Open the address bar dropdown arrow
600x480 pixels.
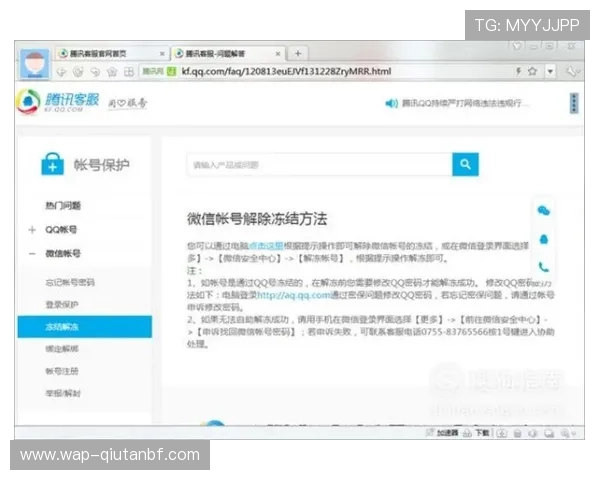click(550, 72)
